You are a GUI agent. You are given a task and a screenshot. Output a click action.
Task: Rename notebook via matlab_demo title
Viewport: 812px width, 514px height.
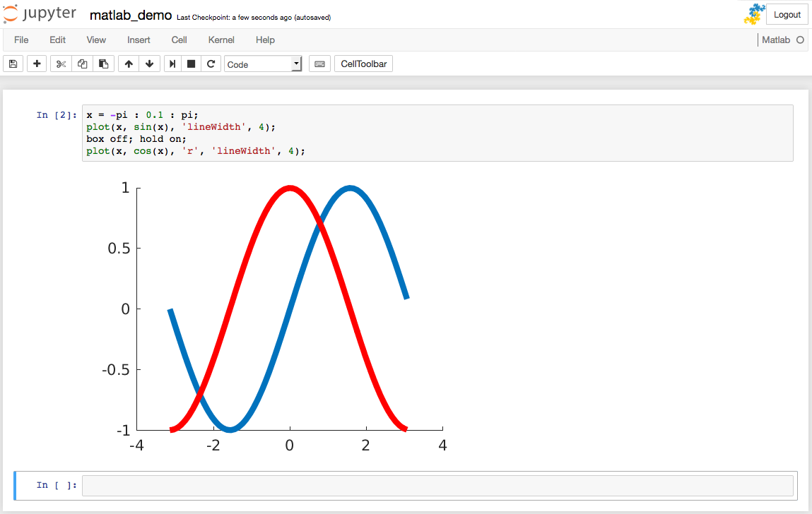(131, 16)
